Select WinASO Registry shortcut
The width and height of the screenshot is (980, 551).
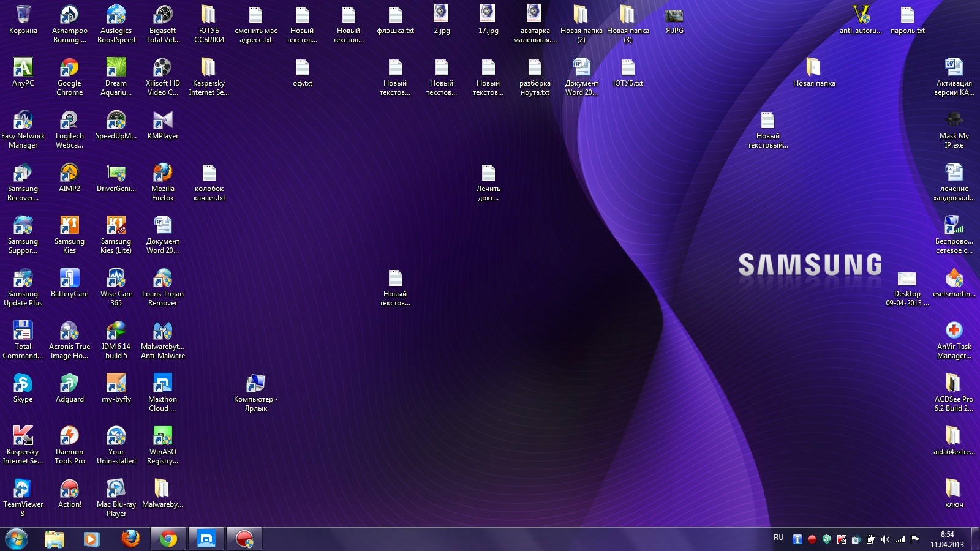pyautogui.click(x=163, y=445)
